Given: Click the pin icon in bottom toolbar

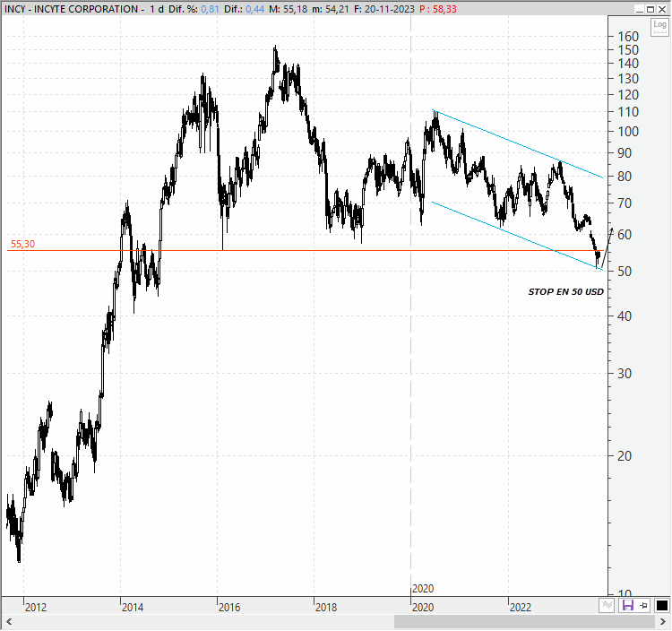Looking at the screenshot, I should (x=643, y=606).
